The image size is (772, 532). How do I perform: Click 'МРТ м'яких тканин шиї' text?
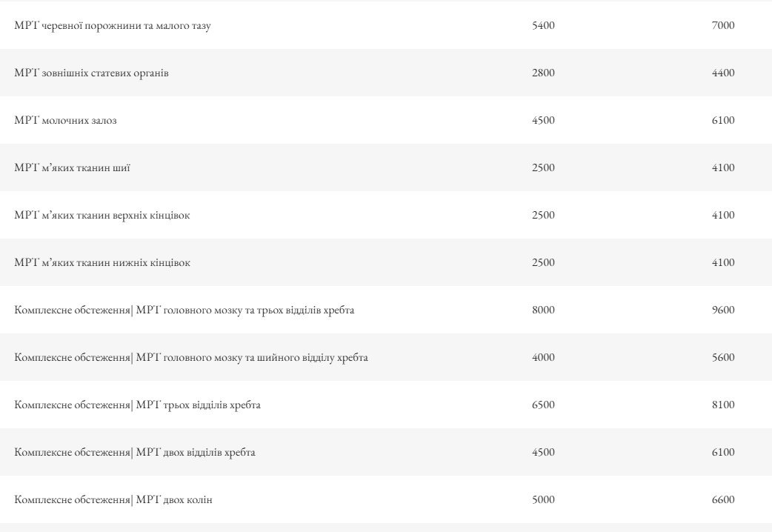72,168
